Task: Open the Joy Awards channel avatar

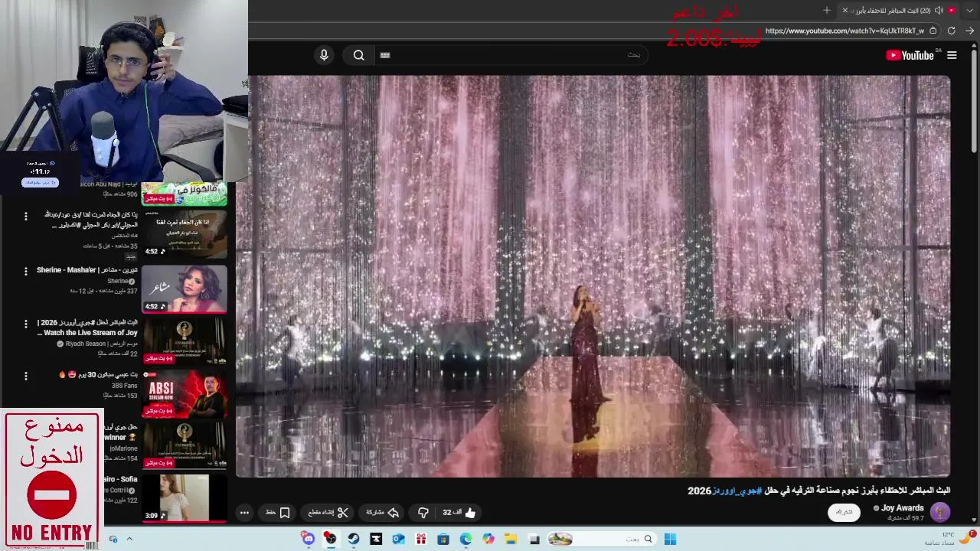Action: click(940, 512)
